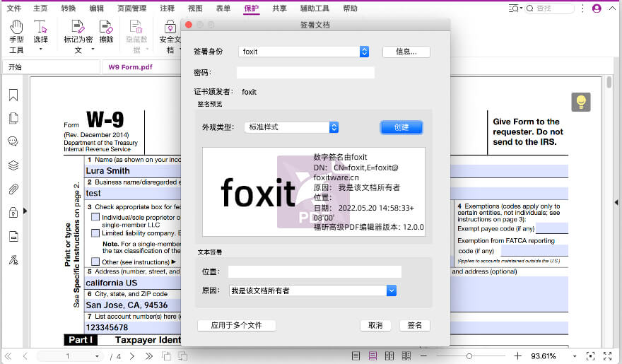This screenshot has height=364, width=622.
Task: Enter full screen mode
Action: (607, 356)
